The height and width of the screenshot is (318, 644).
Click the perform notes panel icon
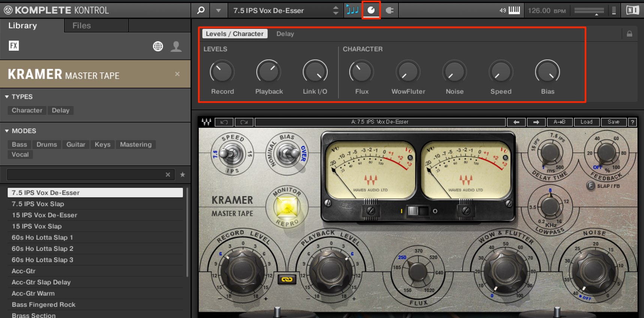[x=352, y=10]
